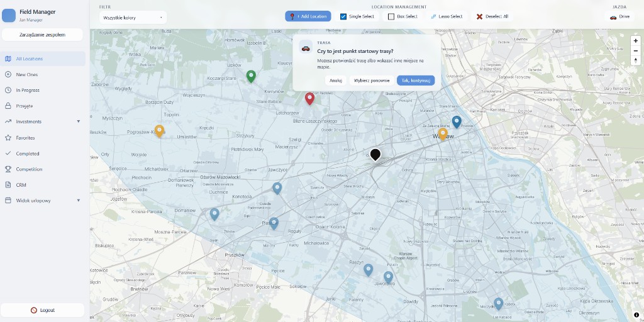Open the Wszystkie kolory filter dropdown
This screenshot has height=322, width=644.
click(133, 18)
